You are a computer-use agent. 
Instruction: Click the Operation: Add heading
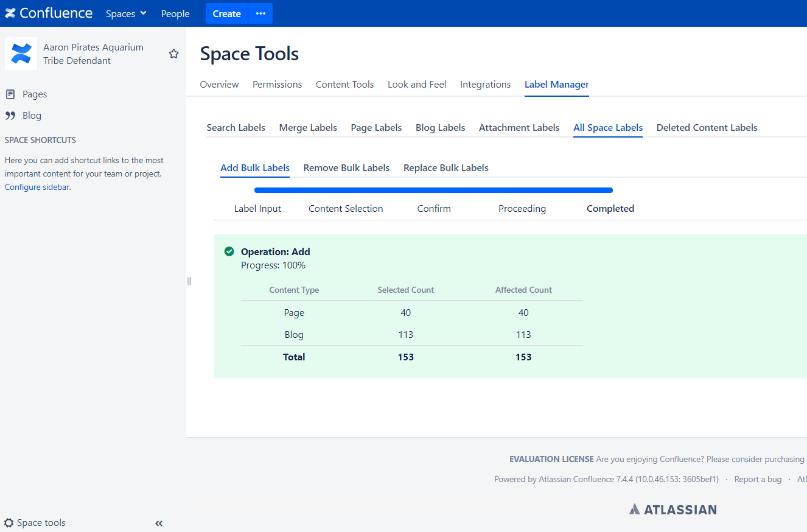[x=276, y=251]
